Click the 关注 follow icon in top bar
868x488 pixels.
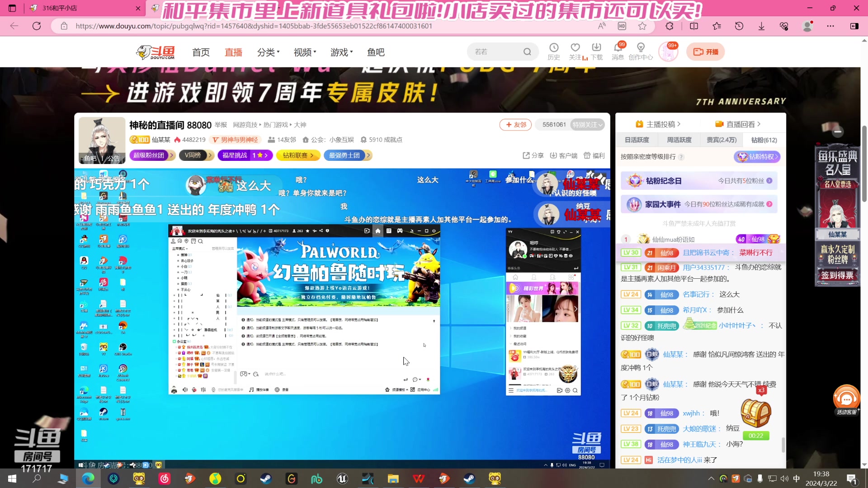click(x=575, y=51)
